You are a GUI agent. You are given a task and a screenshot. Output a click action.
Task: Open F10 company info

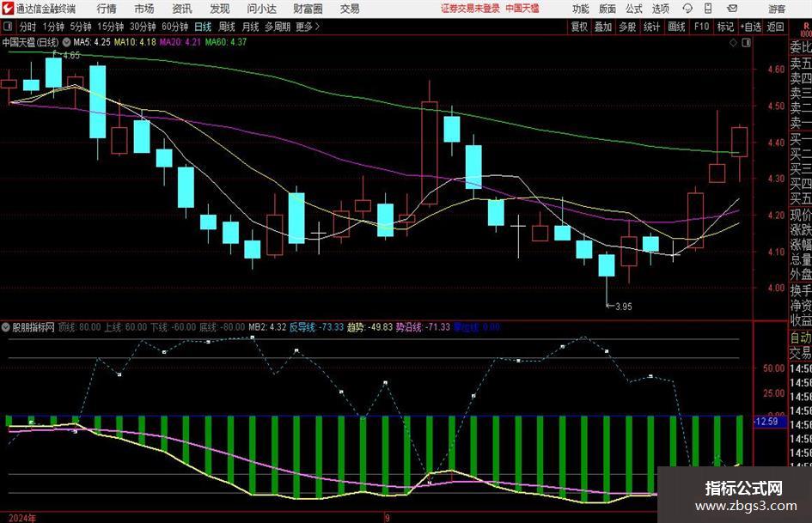pyautogui.click(x=701, y=27)
